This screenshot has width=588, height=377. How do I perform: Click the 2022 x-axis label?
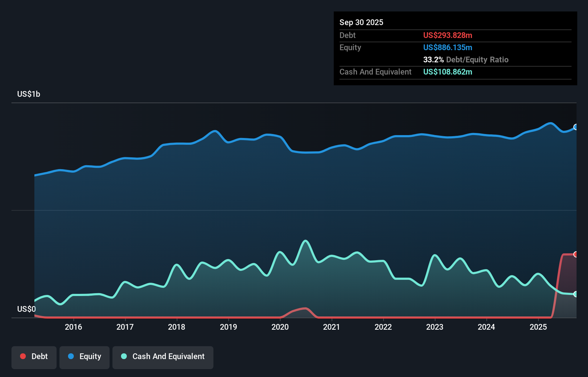click(383, 327)
